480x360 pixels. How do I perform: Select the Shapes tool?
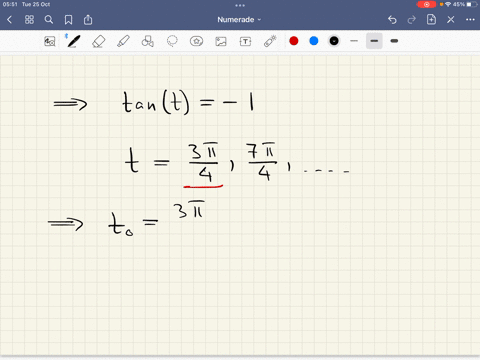148,41
